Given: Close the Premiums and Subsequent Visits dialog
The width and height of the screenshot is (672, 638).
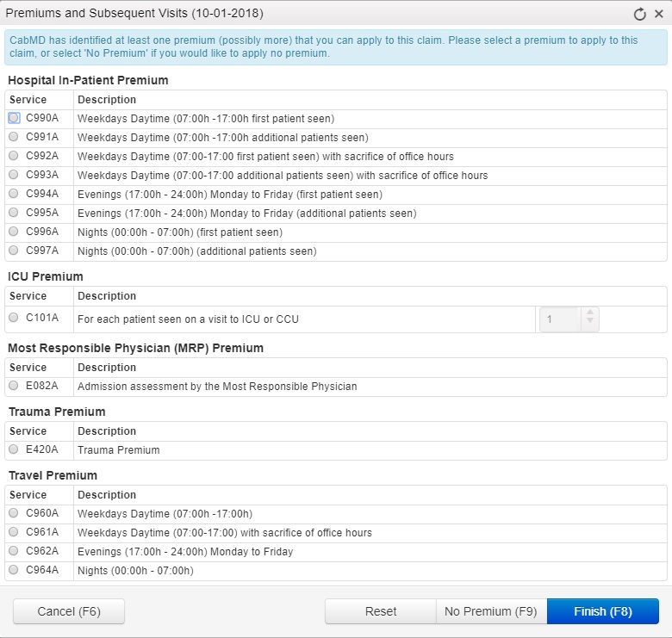Looking at the screenshot, I should [x=656, y=14].
